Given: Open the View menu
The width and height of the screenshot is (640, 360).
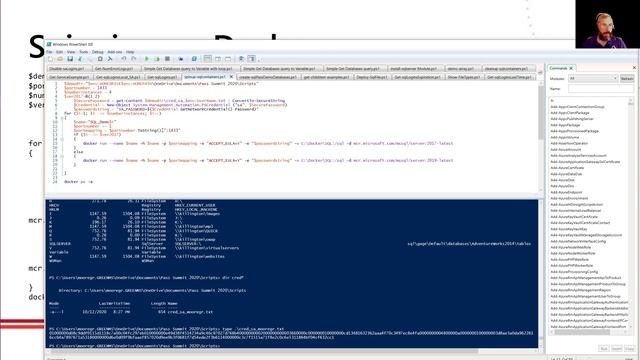Looking at the screenshot, I should [71, 52].
